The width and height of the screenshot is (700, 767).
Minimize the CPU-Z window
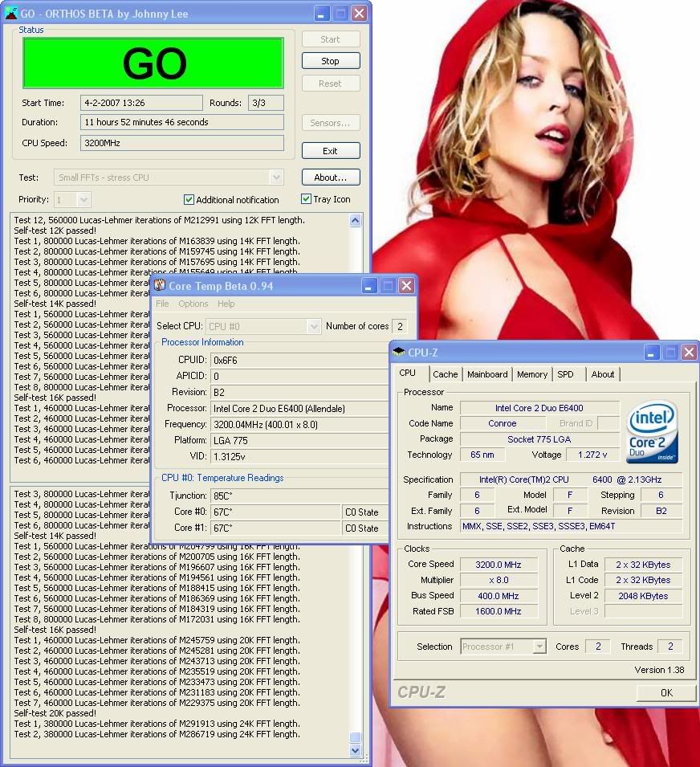pos(650,353)
